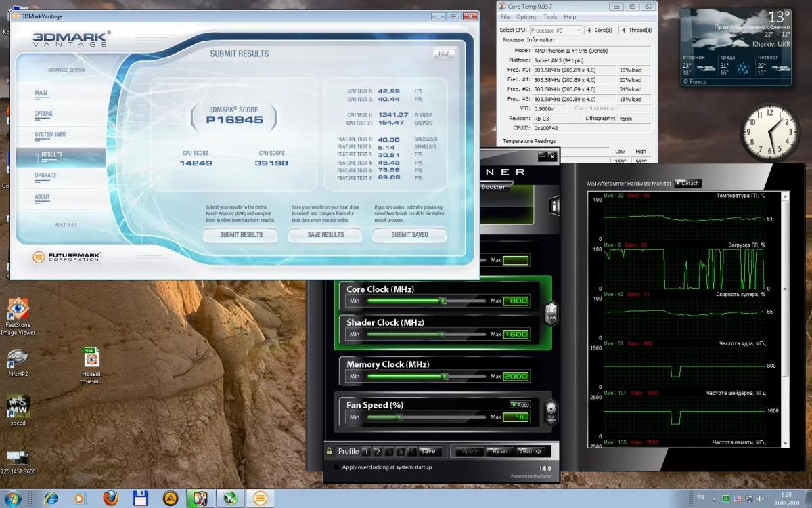The height and width of the screenshot is (508, 812).
Task: Detach the Hardware Monitor panel
Action: tap(687, 184)
